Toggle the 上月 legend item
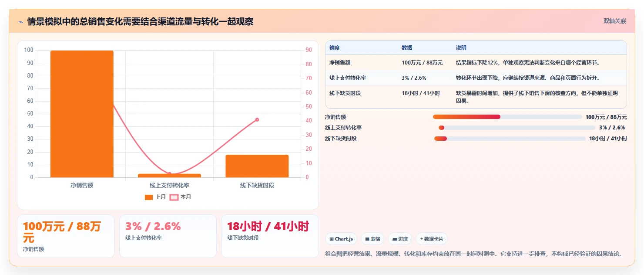 pyautogui.click(x=155, y=197)
